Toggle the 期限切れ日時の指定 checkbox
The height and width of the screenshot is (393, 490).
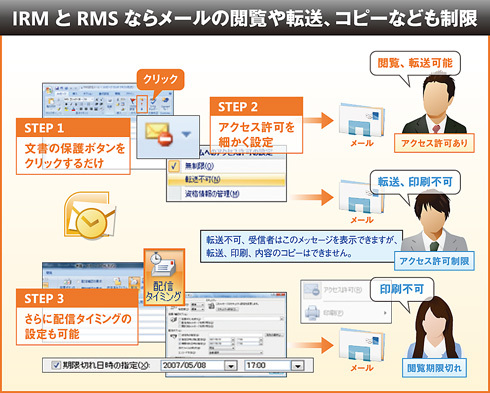tap(56, 365)
